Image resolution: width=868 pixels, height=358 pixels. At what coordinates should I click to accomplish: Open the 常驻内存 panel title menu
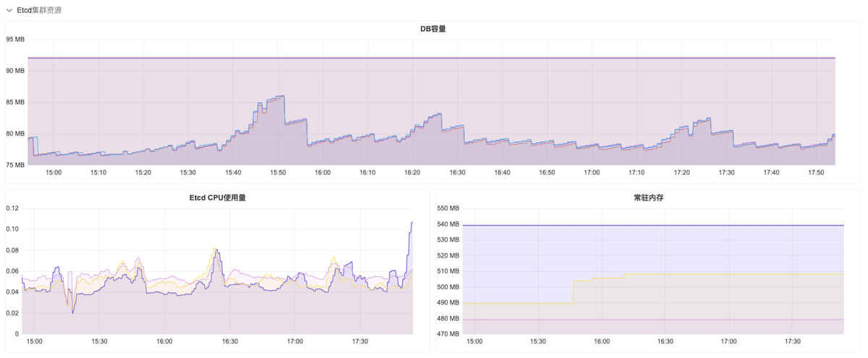pos(648,197)
